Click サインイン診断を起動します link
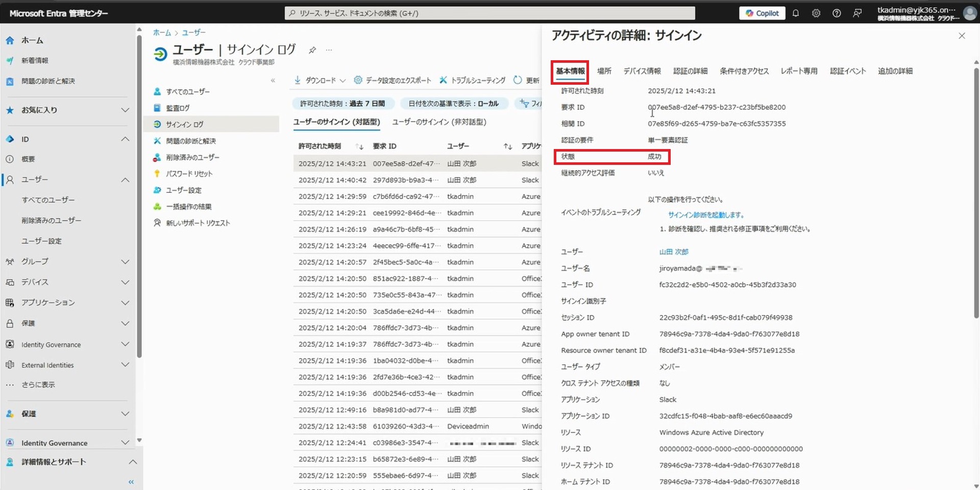The image size is (980, 490). click(706, 215)
